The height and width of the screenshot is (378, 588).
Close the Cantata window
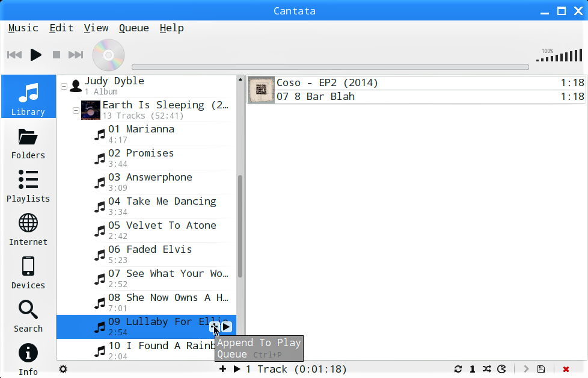[578, 11]
